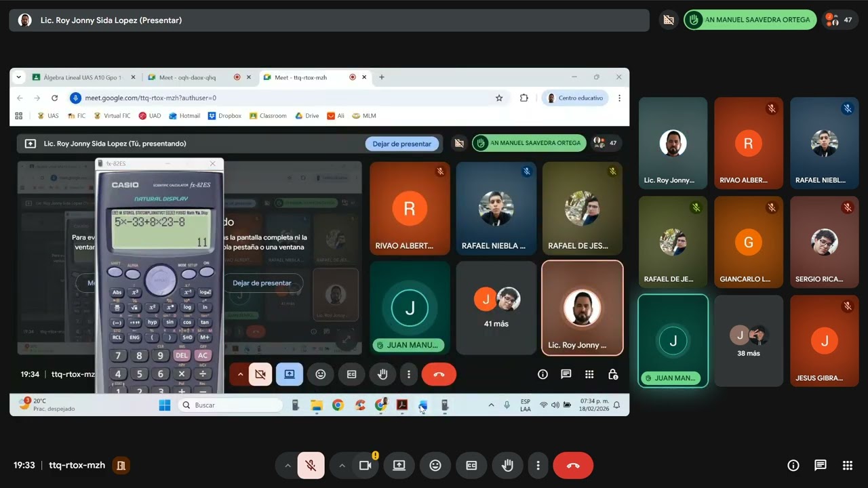Open the Virtual FIC bookmark
Screen dimensions: 868x488
pos(112,116)
